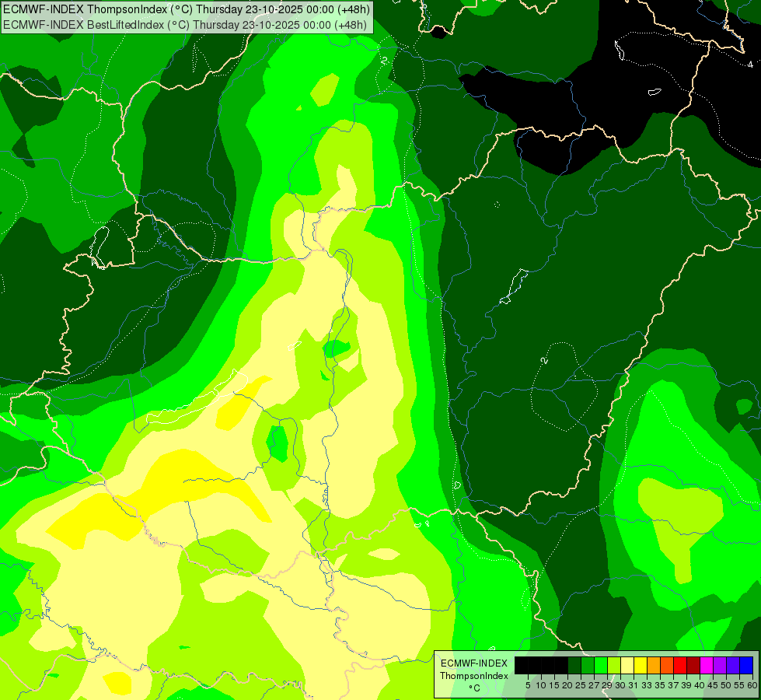This screenshot has width=761, height=700.
Task: Click the contour label '4' on map
Action: point(750,64)
